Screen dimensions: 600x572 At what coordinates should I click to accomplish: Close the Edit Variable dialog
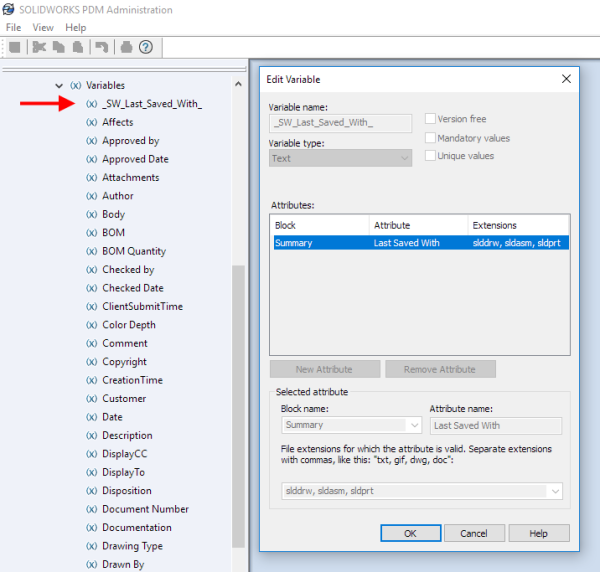(566, 79)
